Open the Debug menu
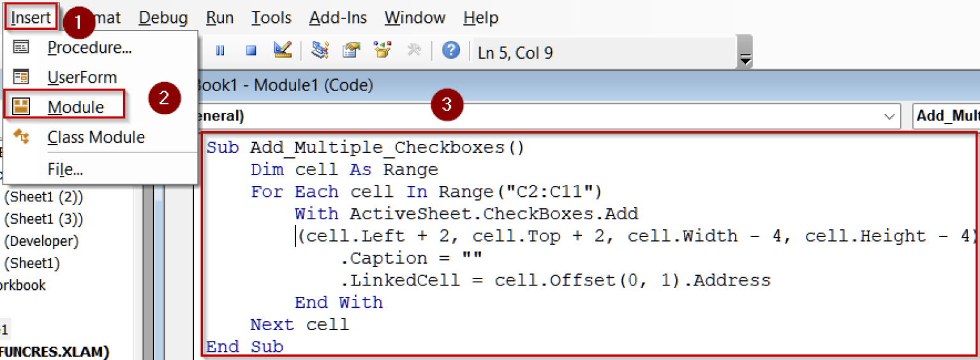Viewport: 980px width, 360px height. coord(163,18)
